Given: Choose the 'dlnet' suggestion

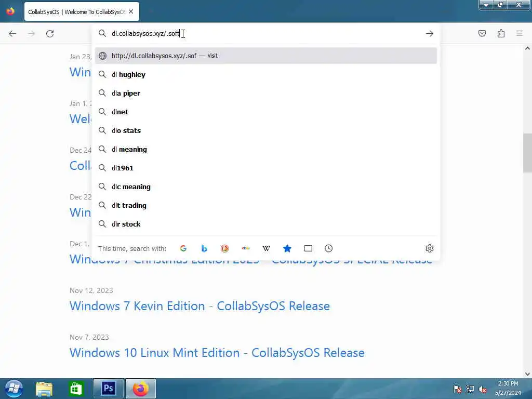Looking at the screenshot, I should (x=266, y=112).
